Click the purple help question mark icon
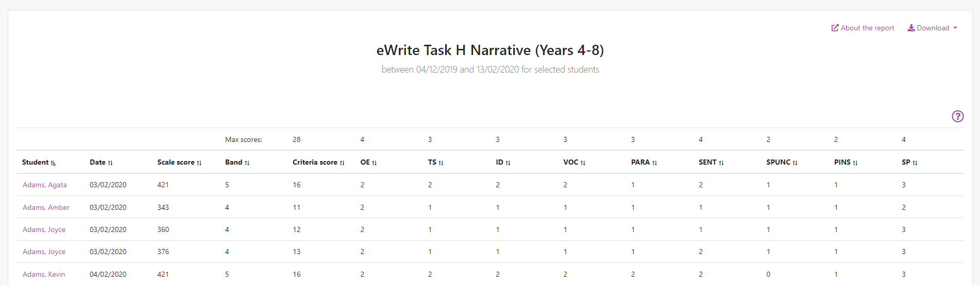Viewport: 980px width, 285px height. pos(957,116)
